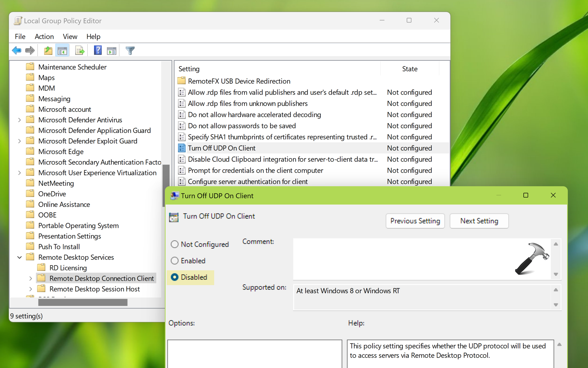
Task: Click the Filter funnel toolbar icon
Action: 130,51
